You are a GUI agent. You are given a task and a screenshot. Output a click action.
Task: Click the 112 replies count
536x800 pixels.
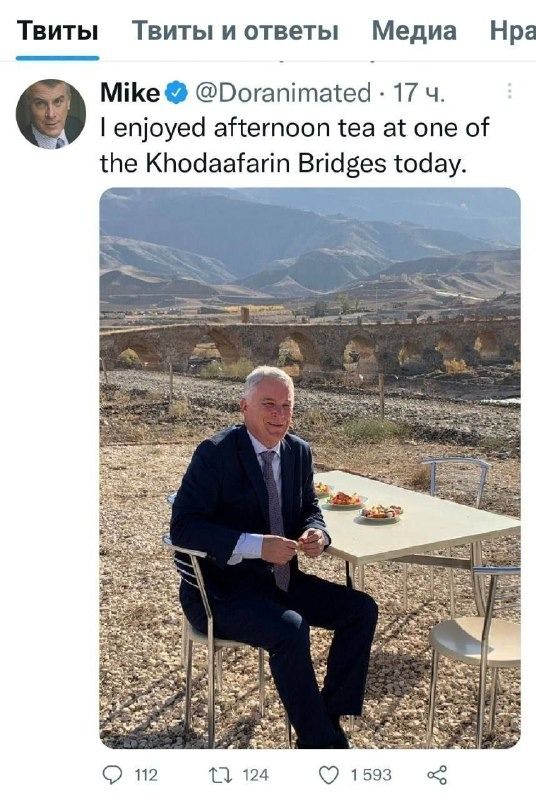point(146,775)
